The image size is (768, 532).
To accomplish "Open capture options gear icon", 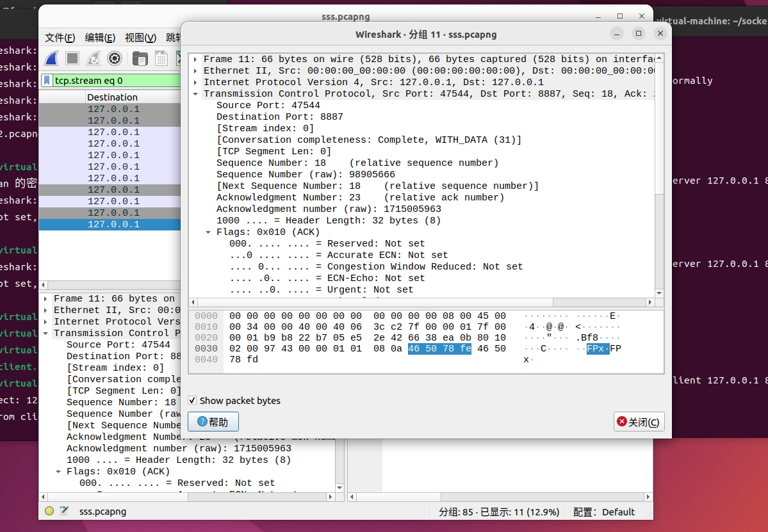I will (x=115, y=59).
